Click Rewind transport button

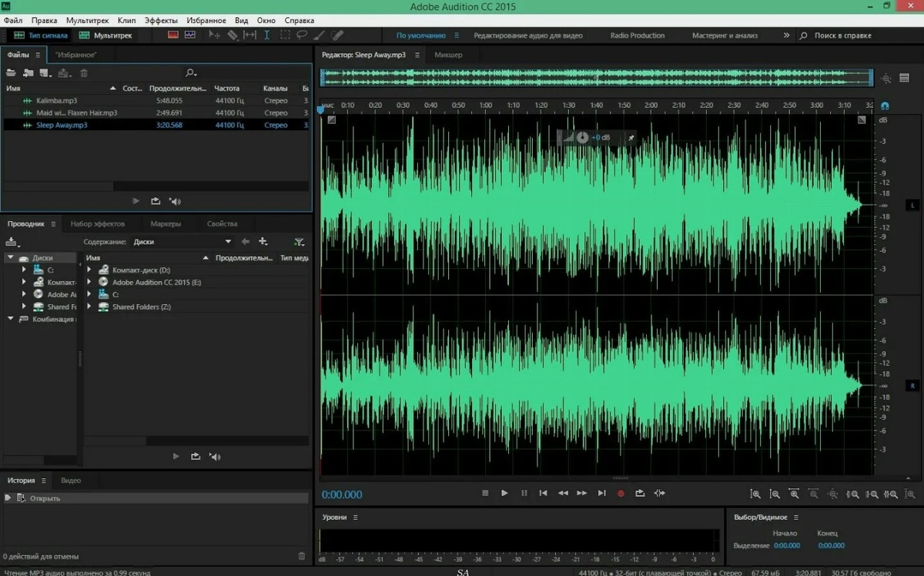click(x=563, y=493)
